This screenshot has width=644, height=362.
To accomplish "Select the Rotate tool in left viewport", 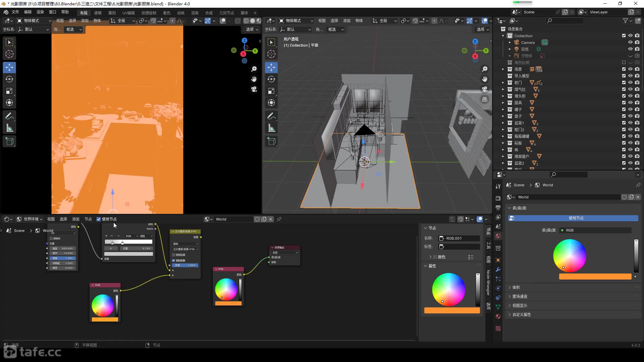I will (x=9, y=79).
